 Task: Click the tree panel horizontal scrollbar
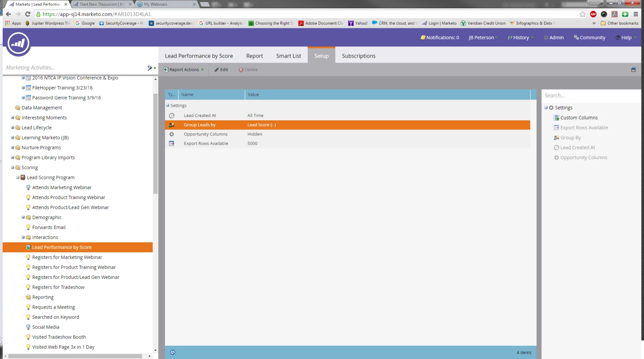tap(75, 356)
